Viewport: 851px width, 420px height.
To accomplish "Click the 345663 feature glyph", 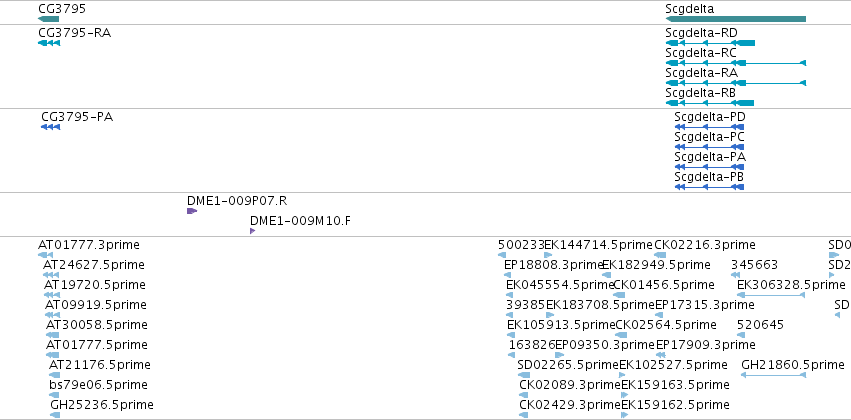I will [x=734, y=275].
